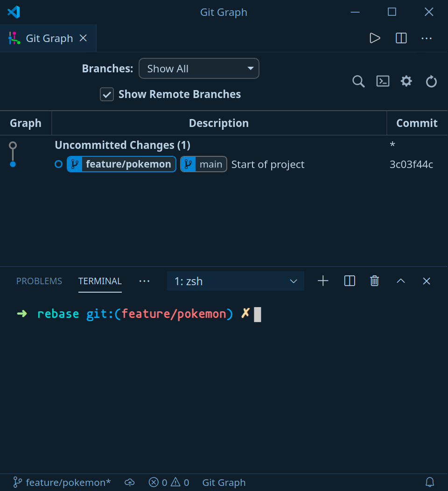The image size is (448, 491).
Task: Maximize the VS Code window
Action: coord(392,12)
